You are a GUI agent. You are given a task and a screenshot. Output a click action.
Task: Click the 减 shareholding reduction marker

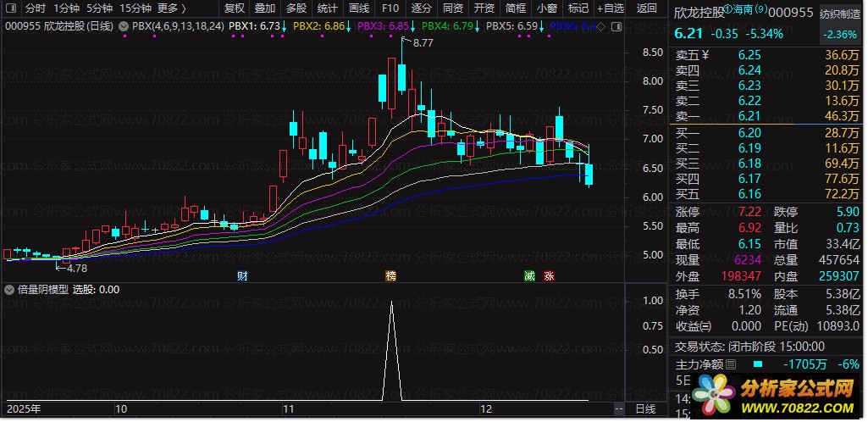click(530, 276)
